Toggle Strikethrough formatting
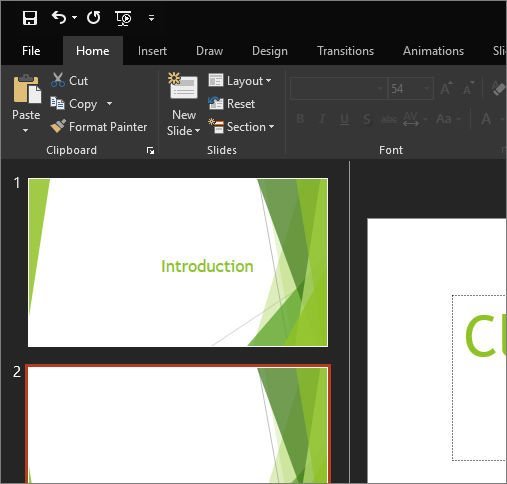 [x=389, y=119]
